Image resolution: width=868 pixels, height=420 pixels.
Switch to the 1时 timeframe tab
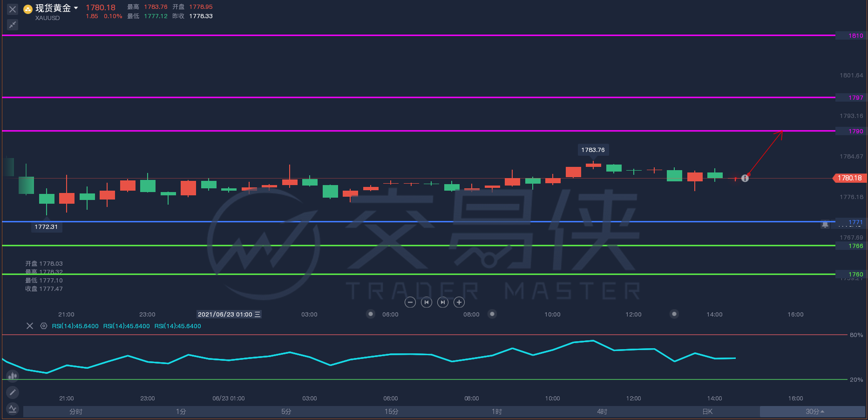coord(497,412)
